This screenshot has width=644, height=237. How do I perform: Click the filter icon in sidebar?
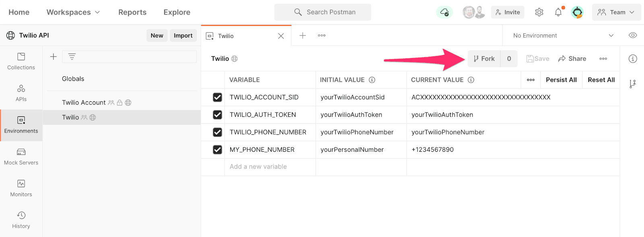tap(72, 57)
